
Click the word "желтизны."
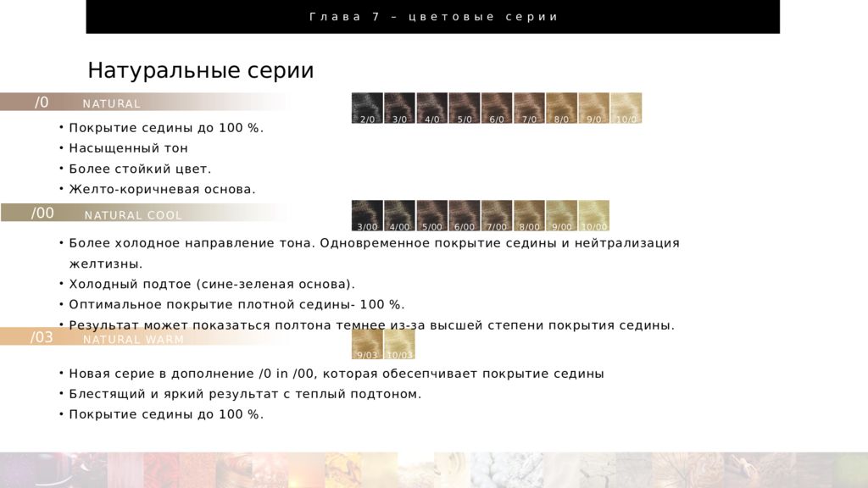[x=106, y=264]
